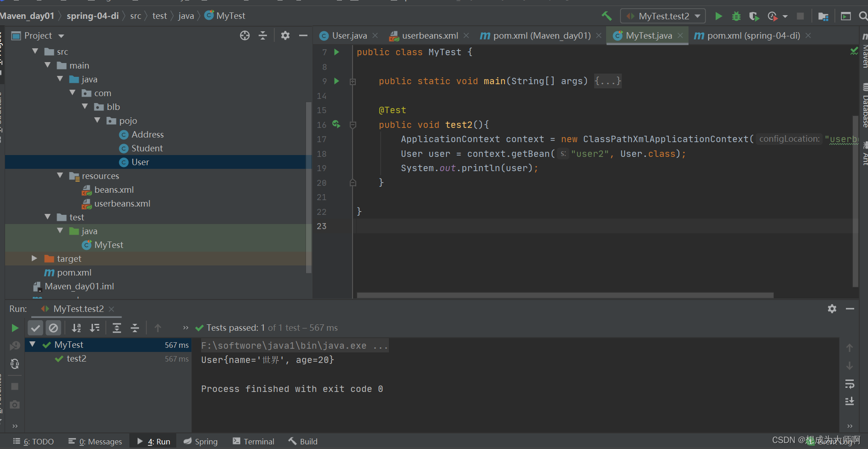This screenshot has height=449, width=868.
Task: Collapse all in the Project panel
Action: [263, 35]
